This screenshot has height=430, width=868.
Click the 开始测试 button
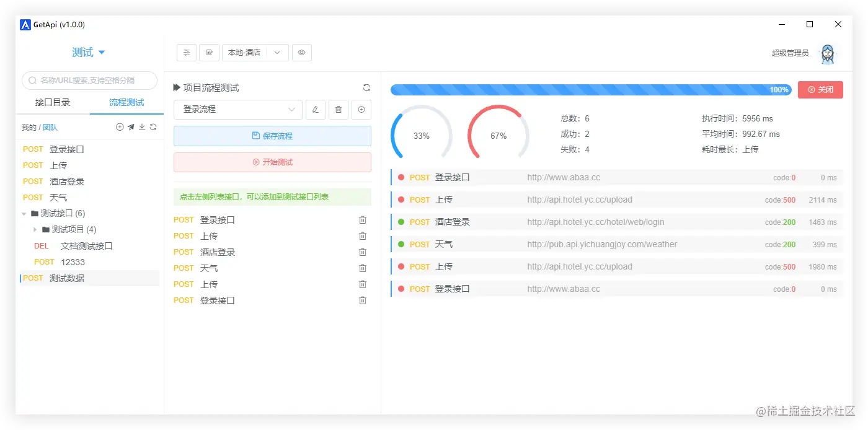pyautogui.click(x=272, y=162)
